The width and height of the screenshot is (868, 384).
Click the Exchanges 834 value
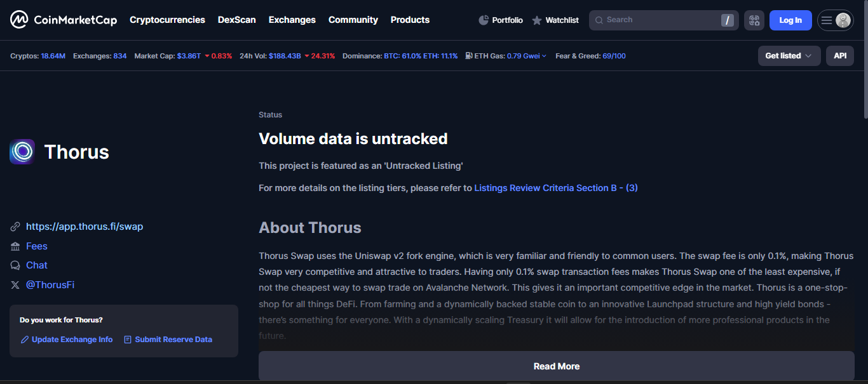tap(120, 56)
